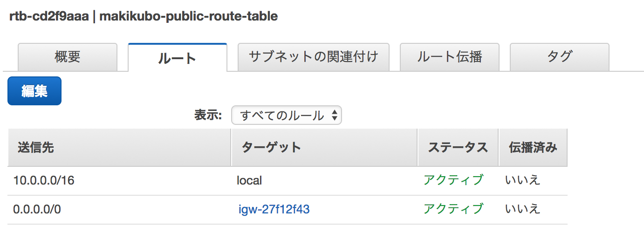Expand the すべてのルール dropdown
Screen dimensions: 644x233
click(x=287, y=116)
